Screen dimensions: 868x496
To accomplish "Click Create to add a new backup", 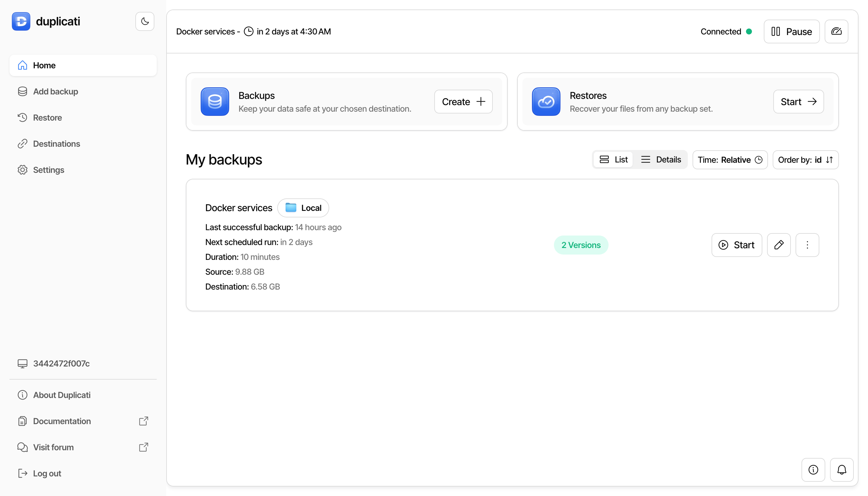I will click(x=463, y=102).
